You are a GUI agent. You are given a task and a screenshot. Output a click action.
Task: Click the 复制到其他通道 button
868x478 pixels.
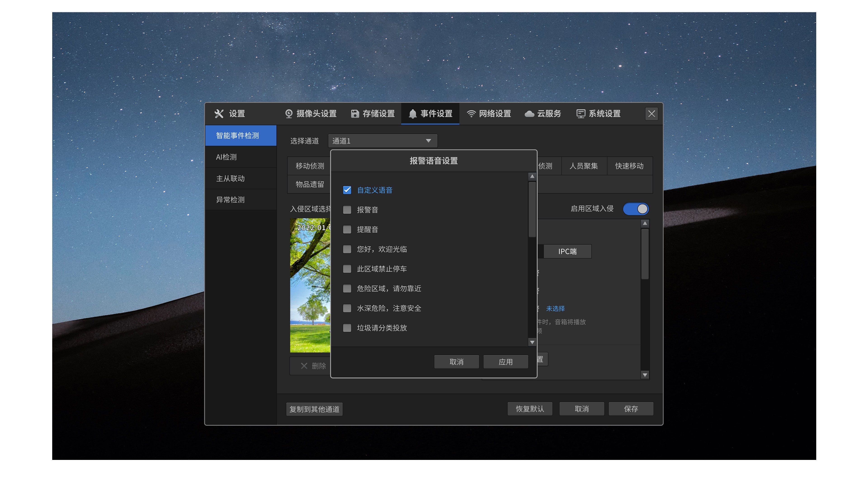[314, 409]
